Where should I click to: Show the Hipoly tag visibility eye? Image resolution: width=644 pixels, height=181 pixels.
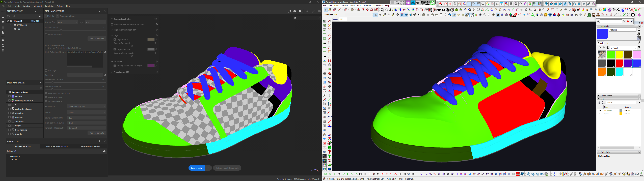tap(600, 113)
